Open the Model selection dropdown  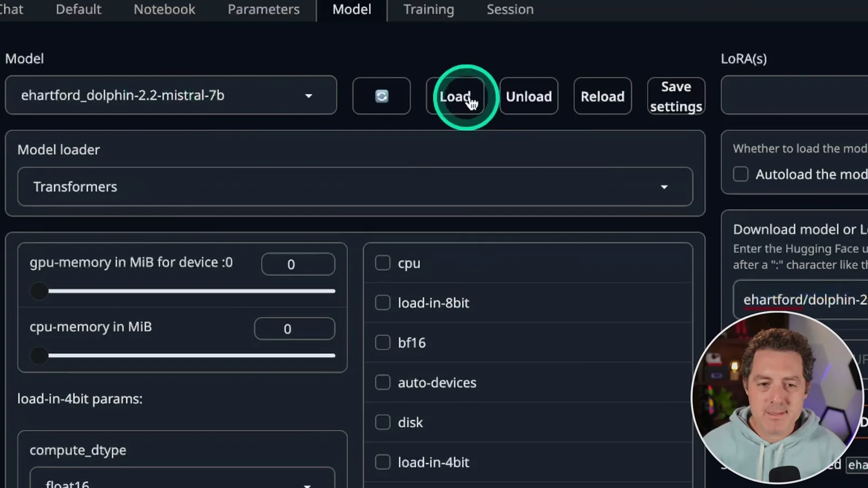click(x=171, y=95)
